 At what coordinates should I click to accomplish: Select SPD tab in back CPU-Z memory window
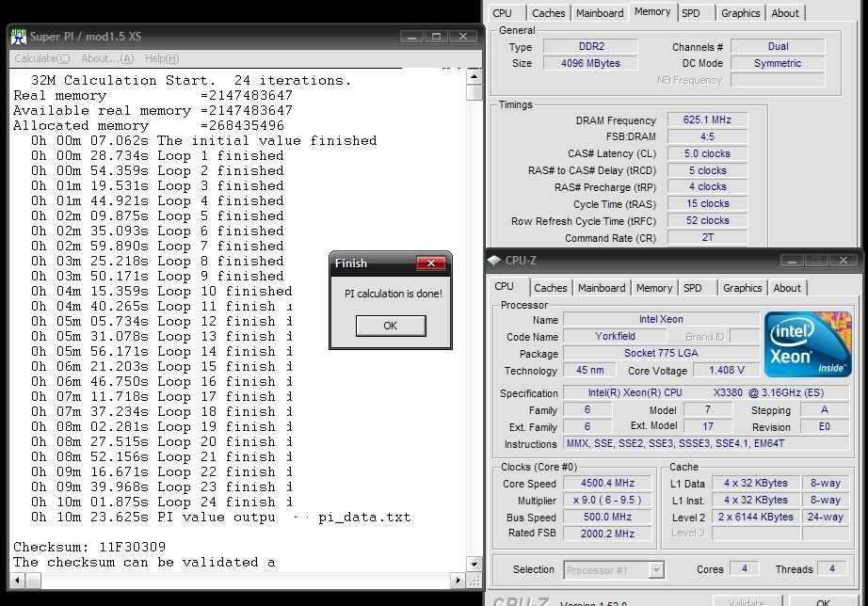click(x=690, y=13)
